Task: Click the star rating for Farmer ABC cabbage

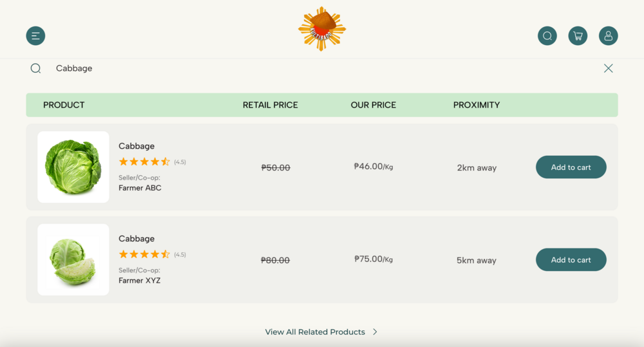Action: (x=144, y=162)
